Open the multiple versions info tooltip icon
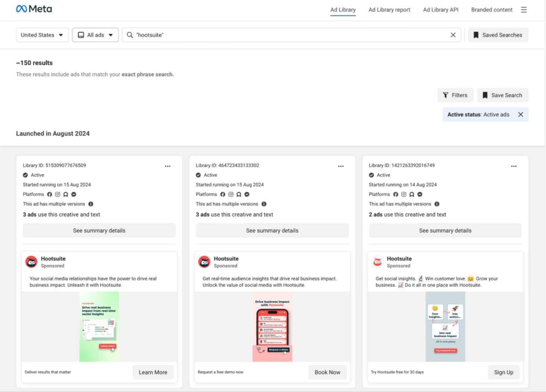The height and width of the screenshot is (392, 546). [91, 204]
